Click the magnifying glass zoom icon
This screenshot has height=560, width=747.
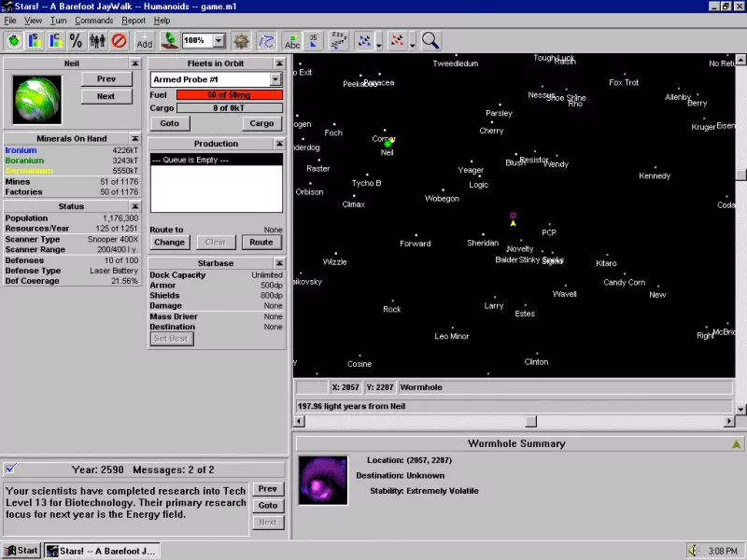point(430,40)
